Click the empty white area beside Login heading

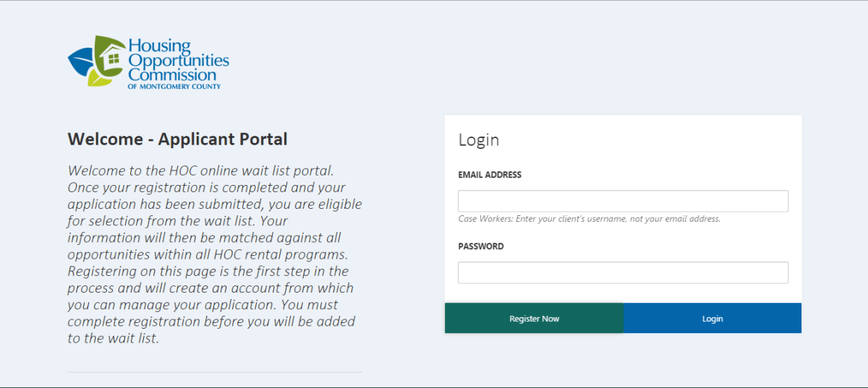651,140
